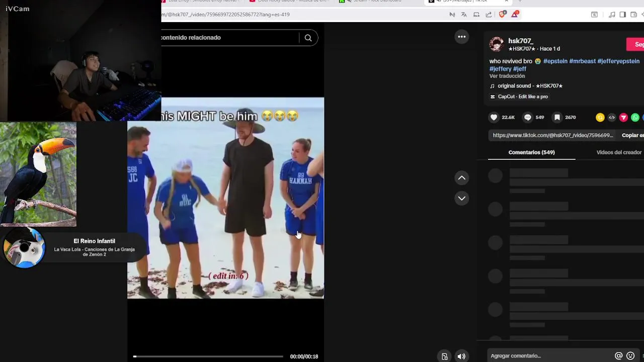
Task: Click the video progress bar
Action: tap(208, 356)
